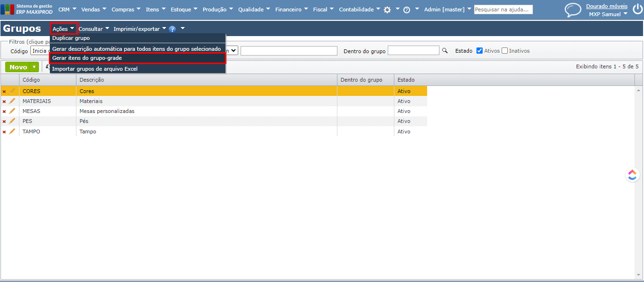This screenshot has width=644, height=282.
Task: Choose Gerar itens do grupo-grade
Action: (x=138, y=58)
